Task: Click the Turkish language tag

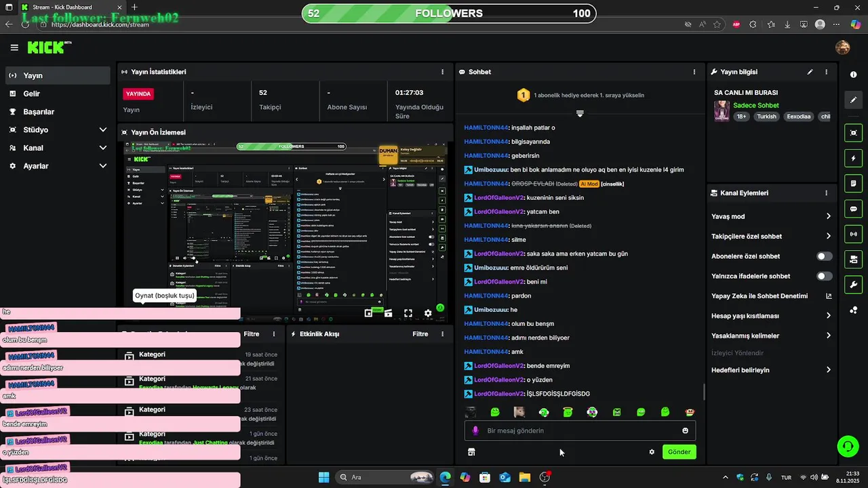Action: pos(766,117)
